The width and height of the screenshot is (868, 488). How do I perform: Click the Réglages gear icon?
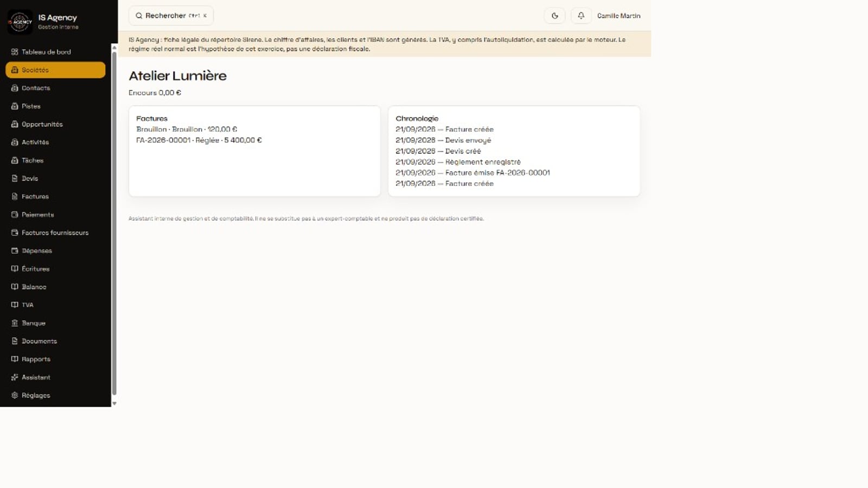click(x=15, y=395)
